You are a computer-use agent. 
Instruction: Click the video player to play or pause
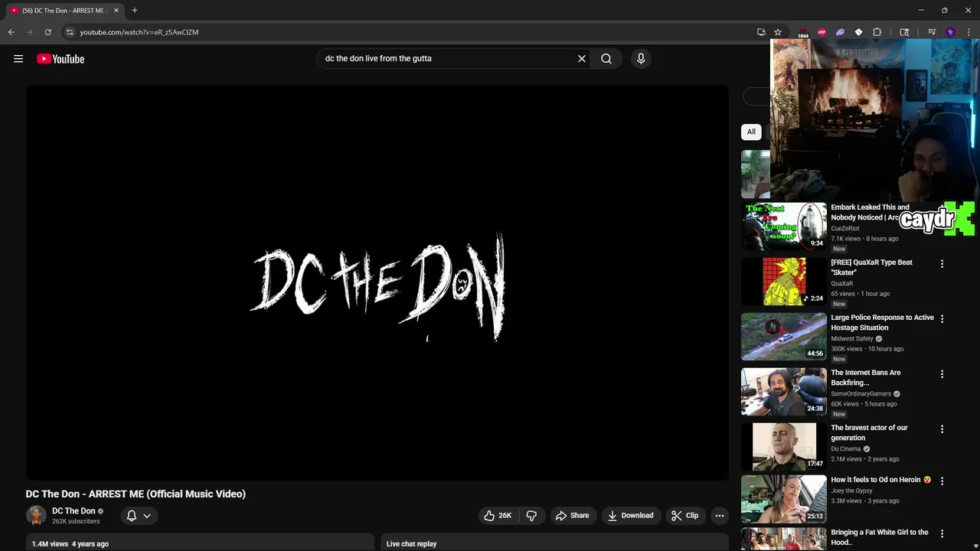click(x=377, y=282)
